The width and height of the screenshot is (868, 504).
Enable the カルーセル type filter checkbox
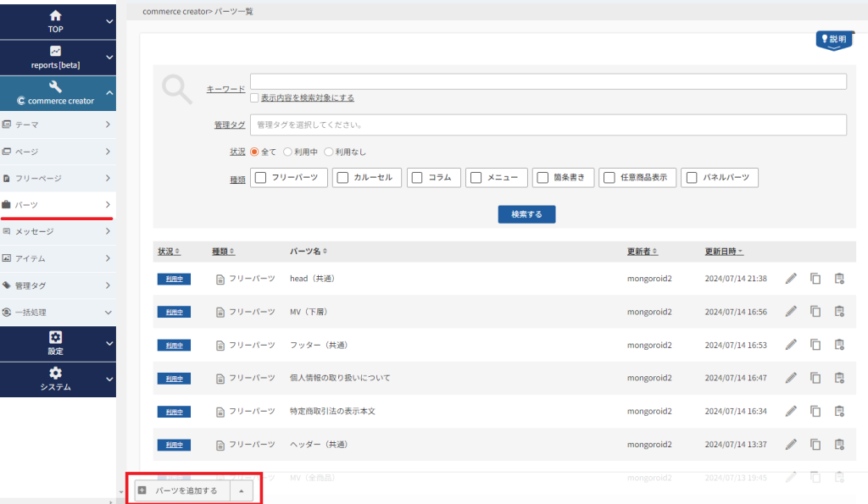pyautogui.click(x=342, y=178)
